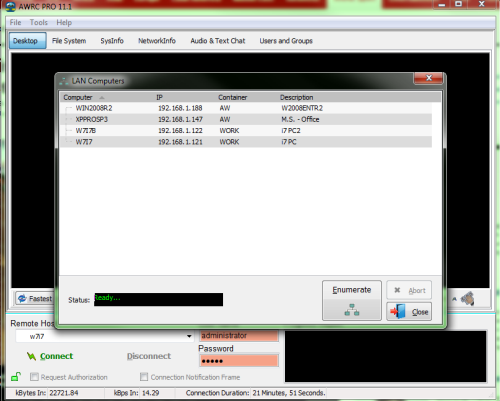Click the Enumerate network button
500x401 pixels.
(352, 300)
